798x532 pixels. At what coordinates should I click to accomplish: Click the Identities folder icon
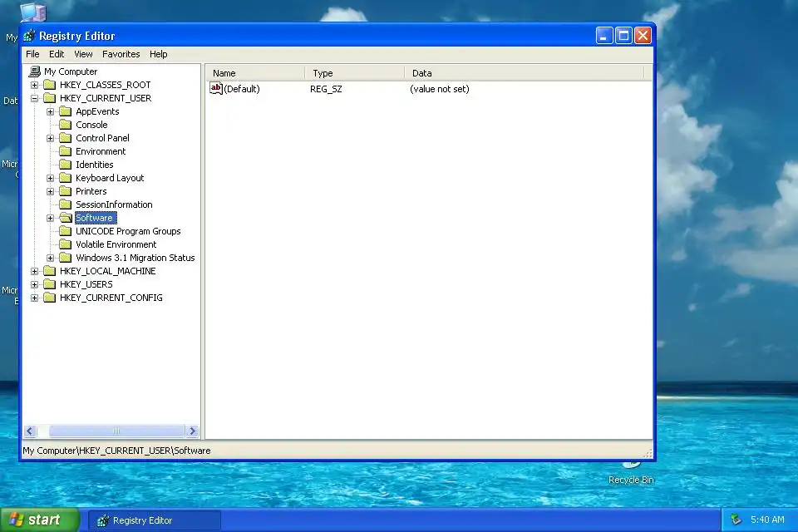coord(65,164)
